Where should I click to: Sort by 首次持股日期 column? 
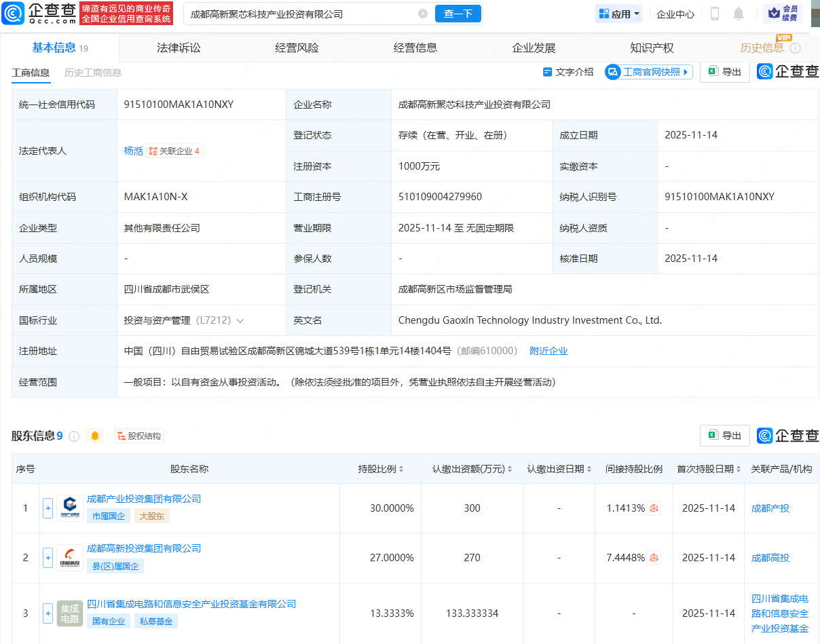click(x=739, y=470)
